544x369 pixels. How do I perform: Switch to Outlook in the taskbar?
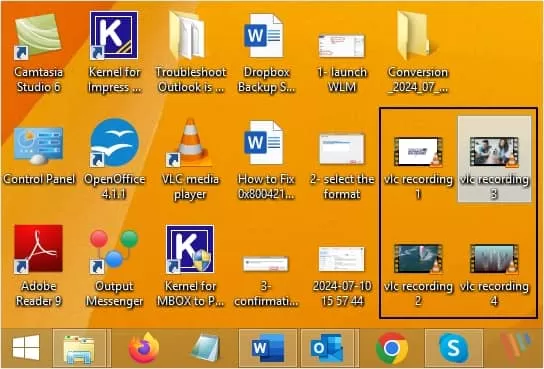pyautogui.click(x=327, y=348)
